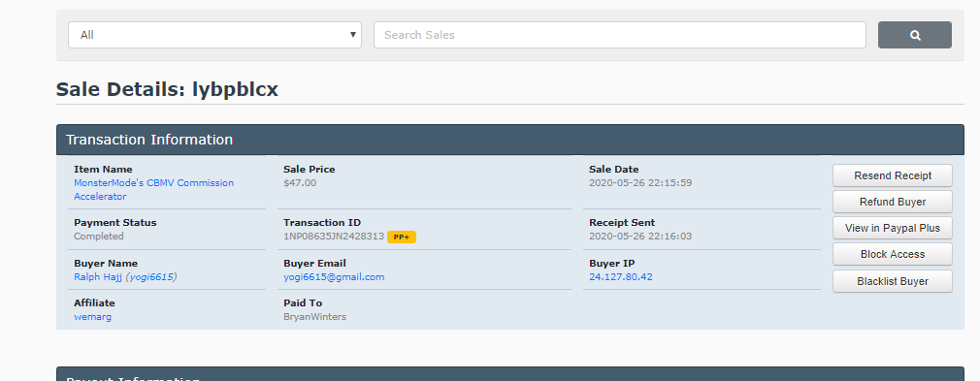Open View in Paypal Plus

point(893,228)
